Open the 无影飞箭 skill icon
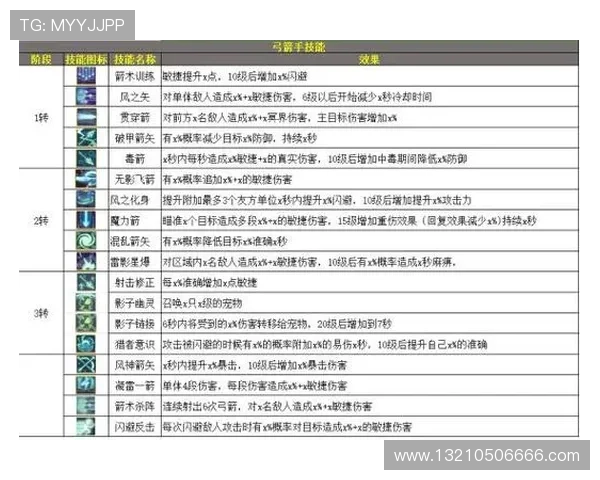Image resolution: width=600 pixels, height=480 pixels. (x=86, y=179)
